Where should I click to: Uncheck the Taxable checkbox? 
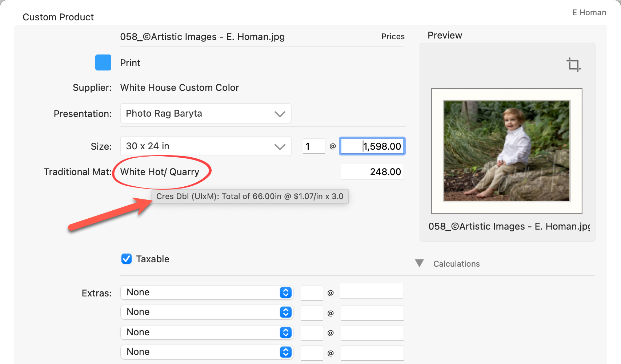[127, 259]
